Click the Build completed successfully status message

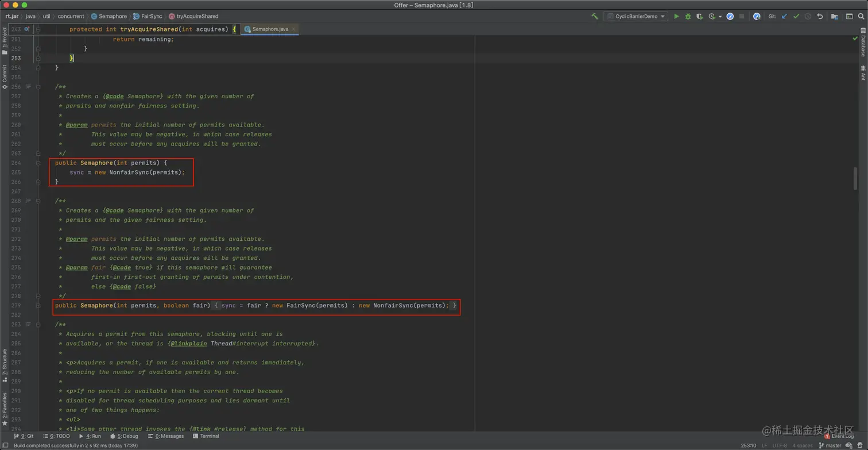(x=75, y=445)
